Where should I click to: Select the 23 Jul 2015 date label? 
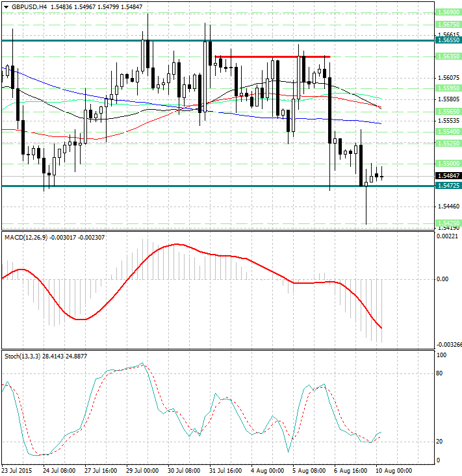click(x=18, y=470)
